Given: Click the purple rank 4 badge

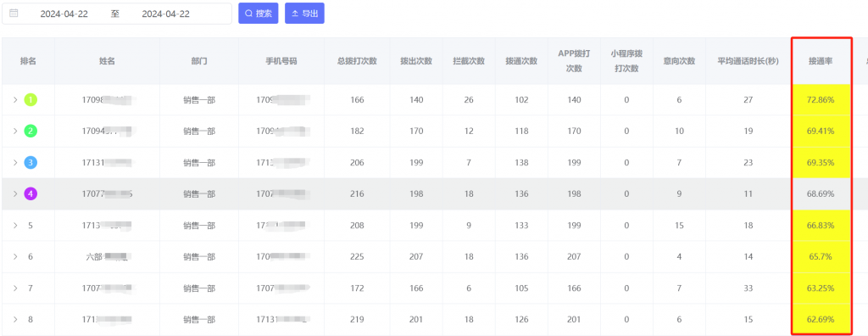Looking at the screenshot, I should click(x=31, y=194).
